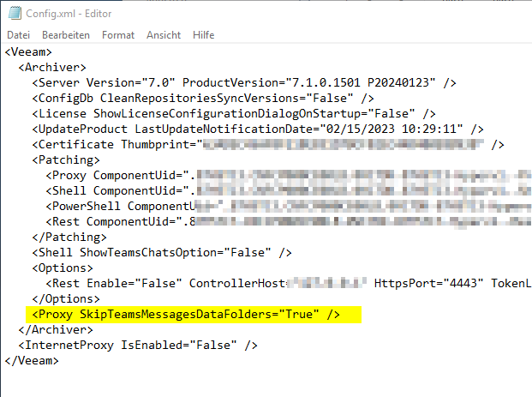Click the closing </Archiver> tag

click(x=56, y=330)
